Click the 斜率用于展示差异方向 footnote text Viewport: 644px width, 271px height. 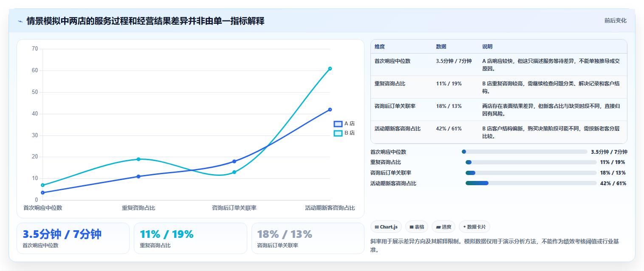[x=495, y=246]
